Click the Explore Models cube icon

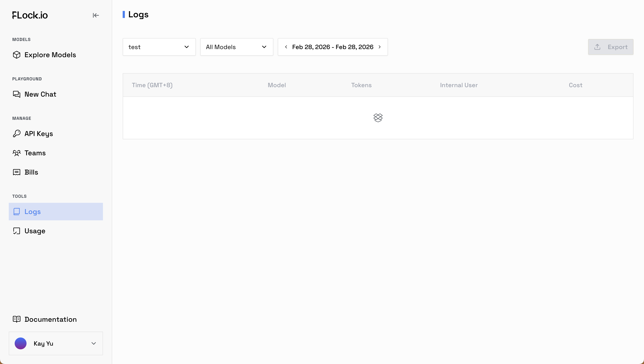click(16, 55)
